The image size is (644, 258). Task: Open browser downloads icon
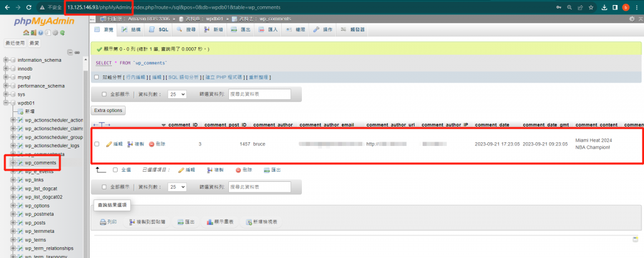point(604,8)
